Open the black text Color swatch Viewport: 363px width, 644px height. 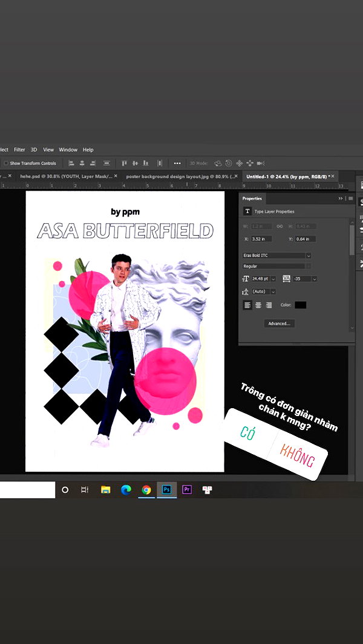(x=301, y=305)
